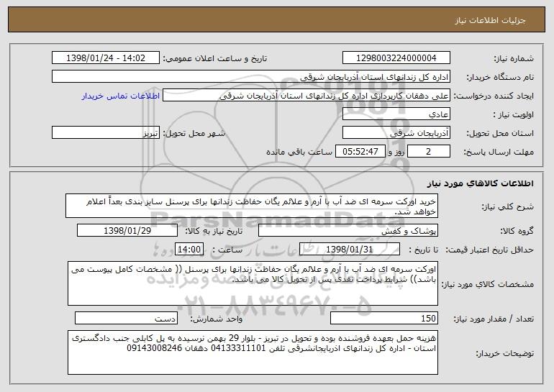
Task: Select the شماره نیاز field 1298003224000004
Action: pos(396,58)
